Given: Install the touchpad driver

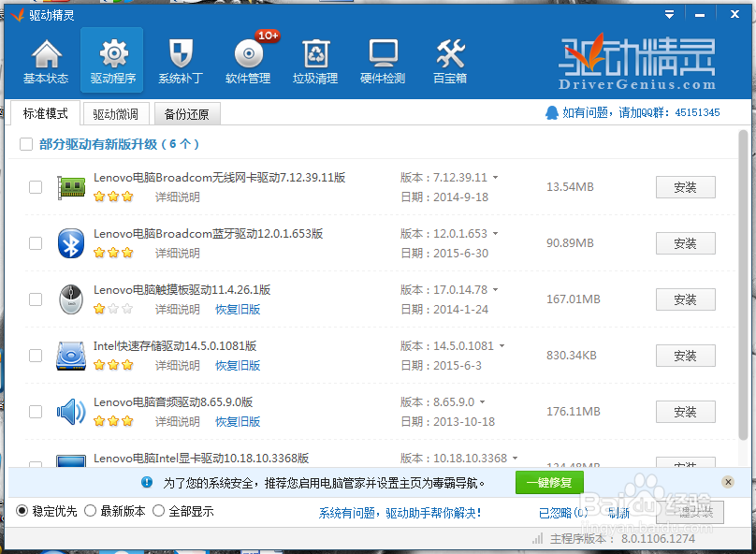Looking at the screenshot, I should (685, 299).
